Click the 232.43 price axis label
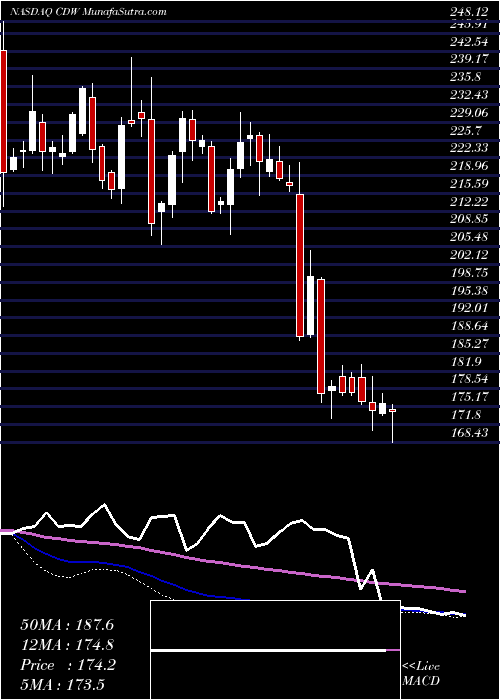Image resolution: width=500 pixels, height=700 pixels. 468,95
